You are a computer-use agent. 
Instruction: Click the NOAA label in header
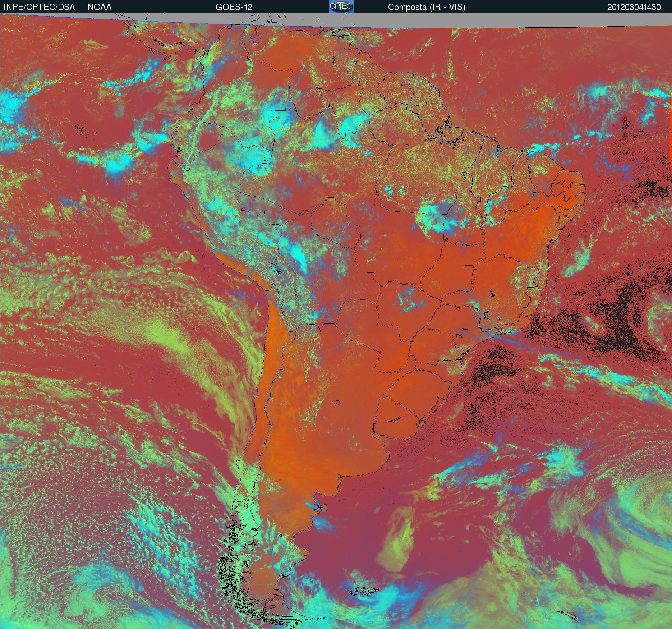[x=100, y=7]
